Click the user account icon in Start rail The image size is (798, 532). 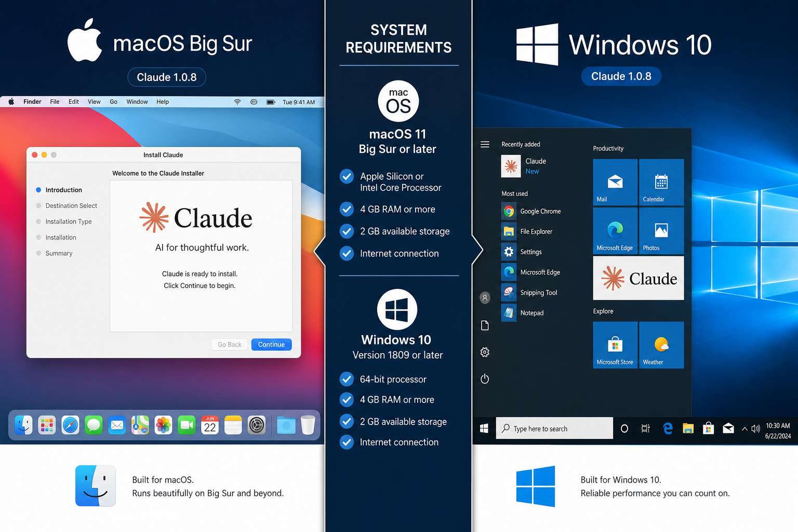click(485, 298)
